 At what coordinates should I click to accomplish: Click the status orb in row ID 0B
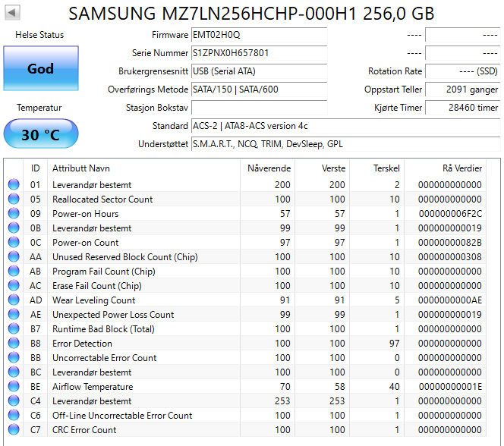click(14, 228)
